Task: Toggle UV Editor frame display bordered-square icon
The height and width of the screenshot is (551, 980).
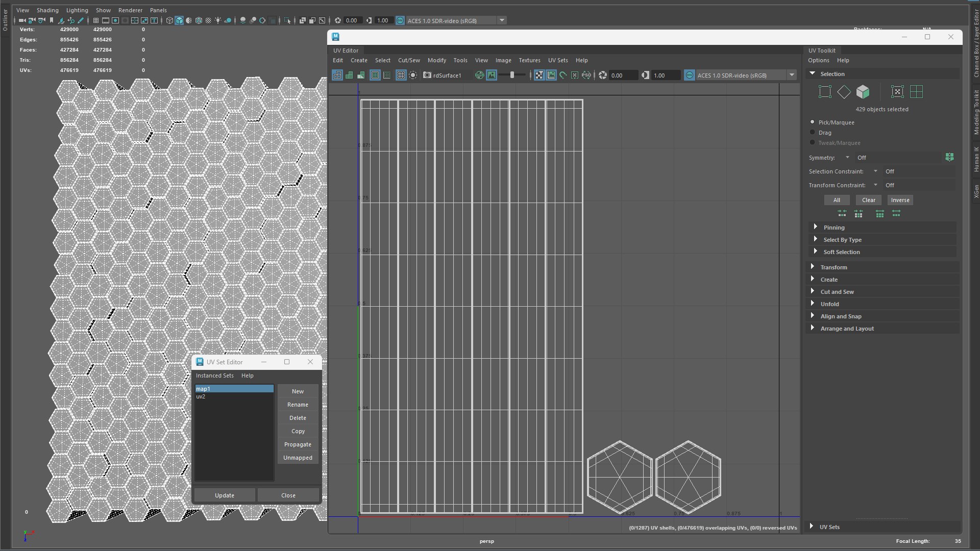Action: pos(375,75)
